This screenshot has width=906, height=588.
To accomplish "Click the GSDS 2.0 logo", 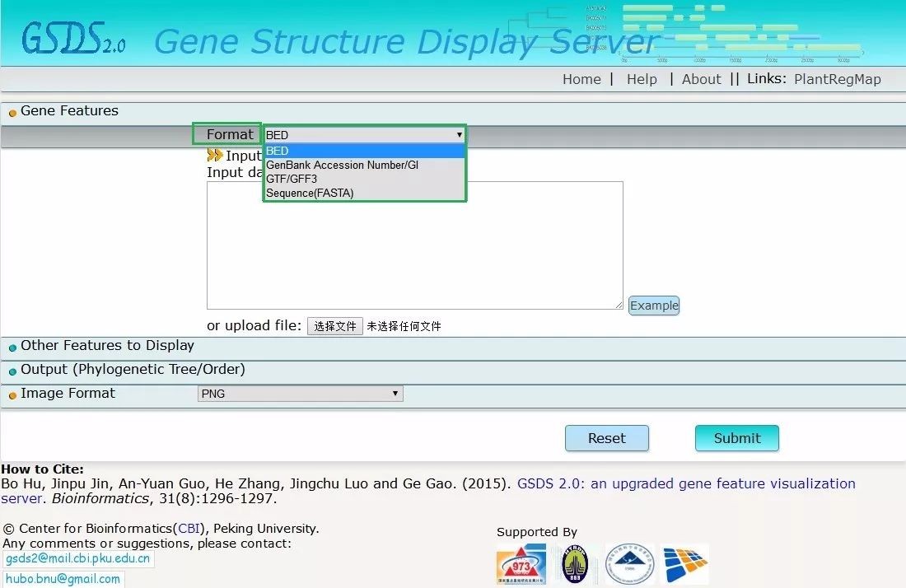I will point(72,38).
